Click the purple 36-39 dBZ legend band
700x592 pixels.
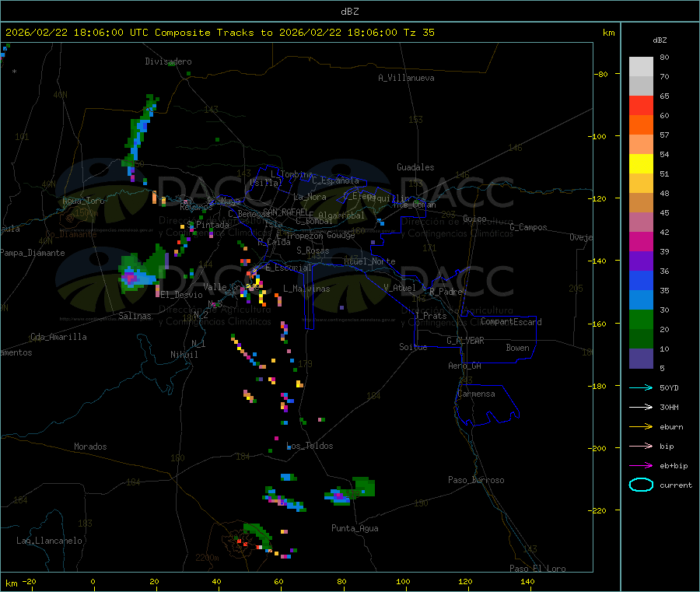click(x=641, y=261)
